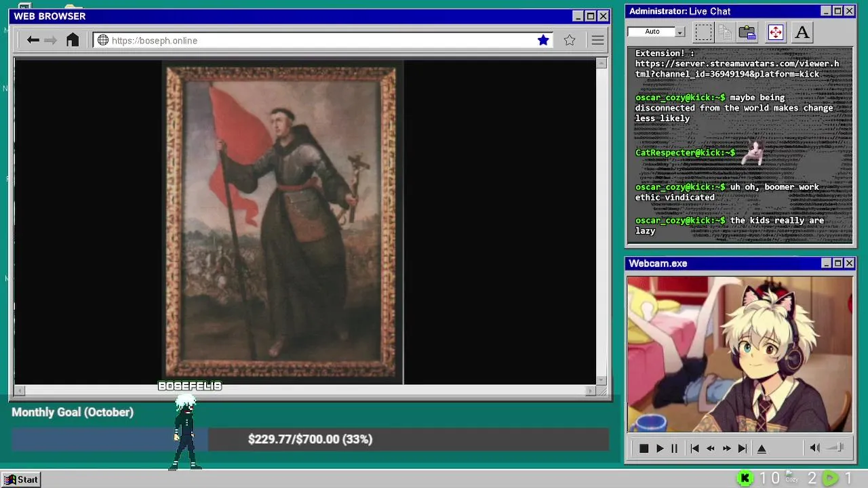Click the red arrows fullscreen icon
The width and height of the screenshot is (868, 488).
point(776,32)
